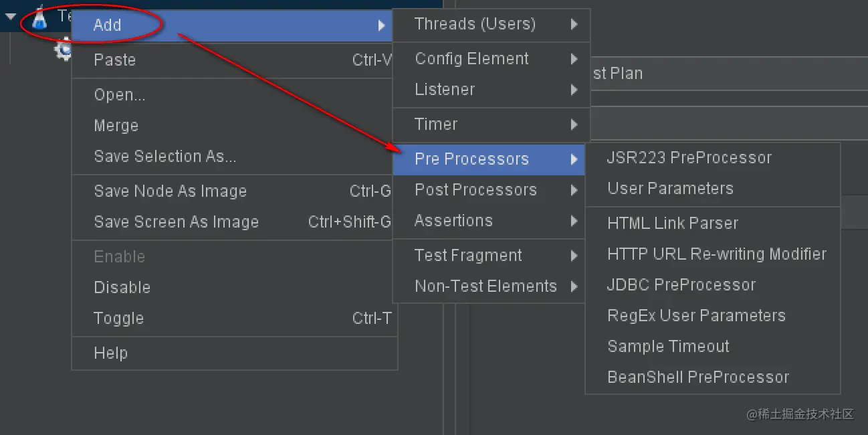Viewport: 868px width, 435px height.
Task: Choose Sample Timeout option
Action: click(x=668, y=347)
